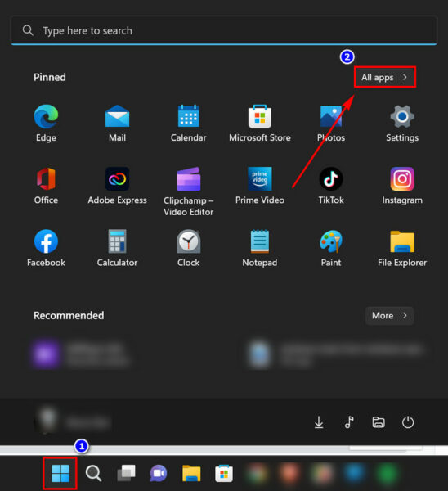This screenshot has width=448, height=491.
Task: Launch the Photos app
Action: coord(331,124)
